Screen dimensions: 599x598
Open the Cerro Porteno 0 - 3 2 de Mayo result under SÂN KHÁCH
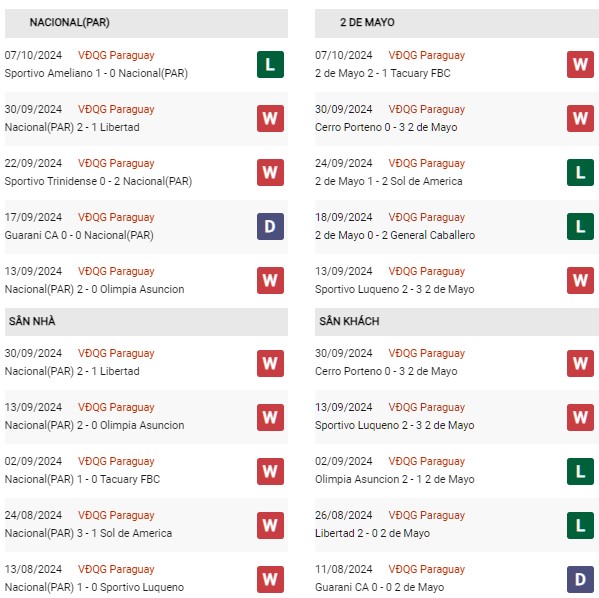pyautogui.click(x=386, y=371)
